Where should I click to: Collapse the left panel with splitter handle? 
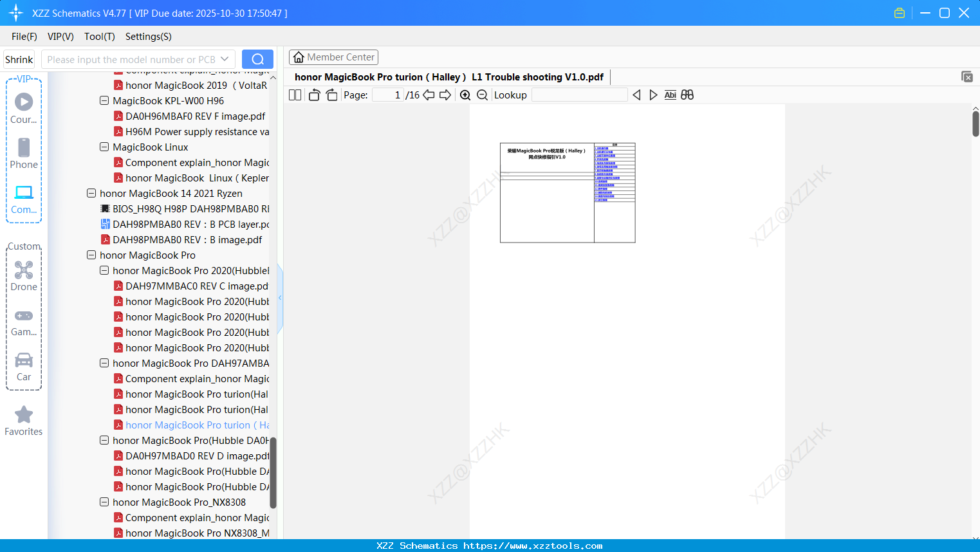(x=280, y=298)
